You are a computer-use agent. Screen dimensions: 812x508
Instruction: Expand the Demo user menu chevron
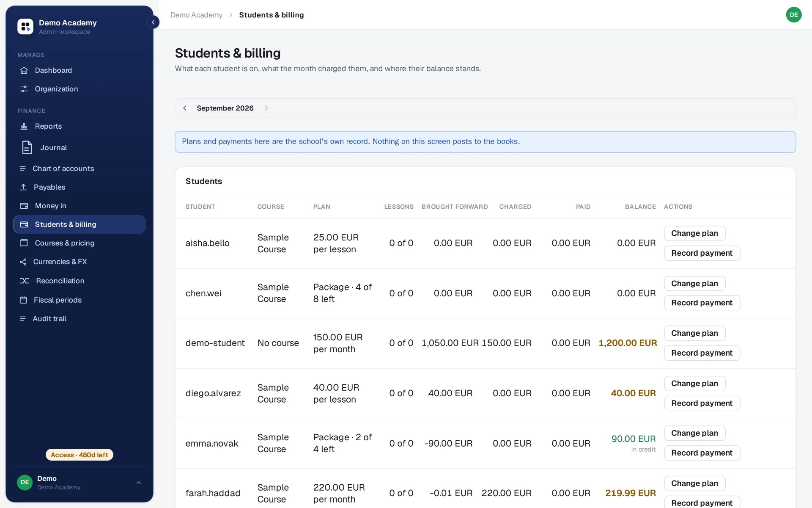[x=138, y=483]
